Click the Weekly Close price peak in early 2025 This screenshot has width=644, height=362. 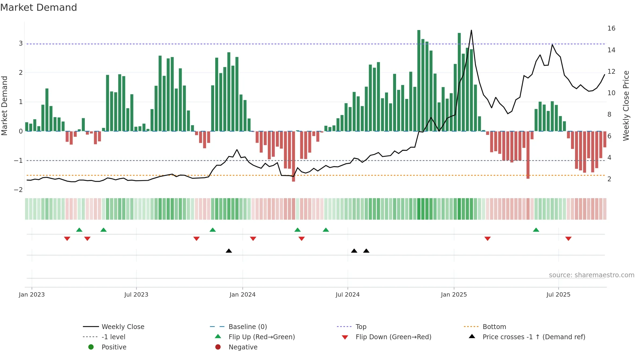pyautogui.click(x=471, y=30)
